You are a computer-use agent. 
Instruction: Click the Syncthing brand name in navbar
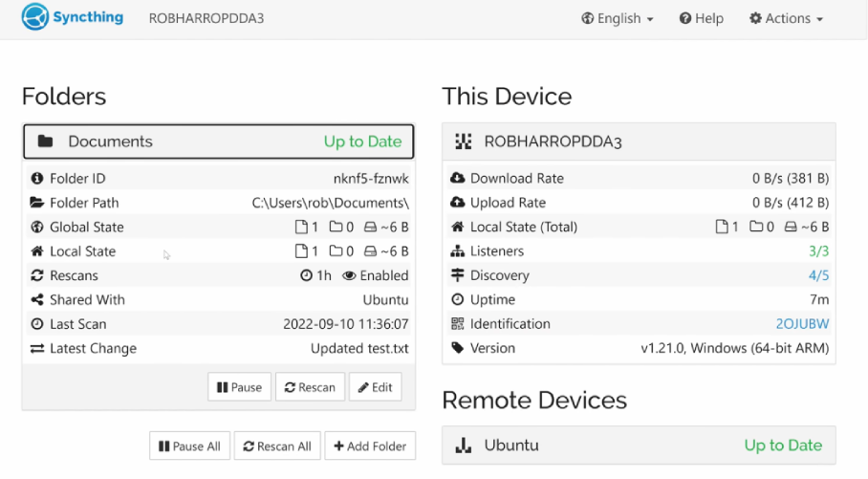coord(88,17)
